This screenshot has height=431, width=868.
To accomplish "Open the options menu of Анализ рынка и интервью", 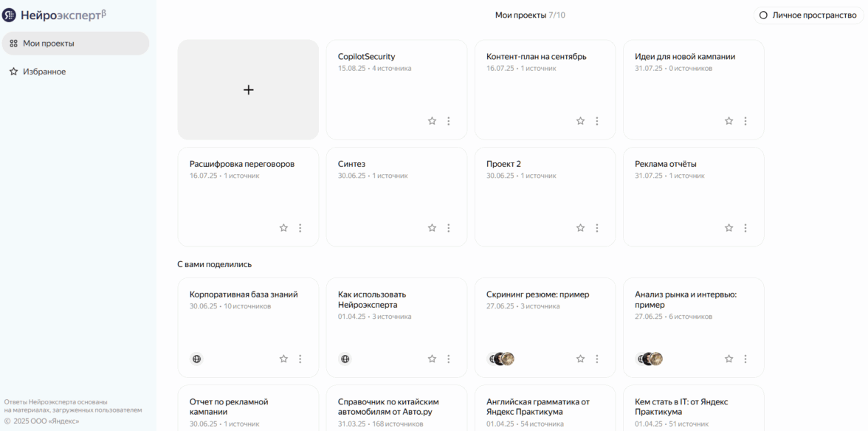I will [745, 359].
